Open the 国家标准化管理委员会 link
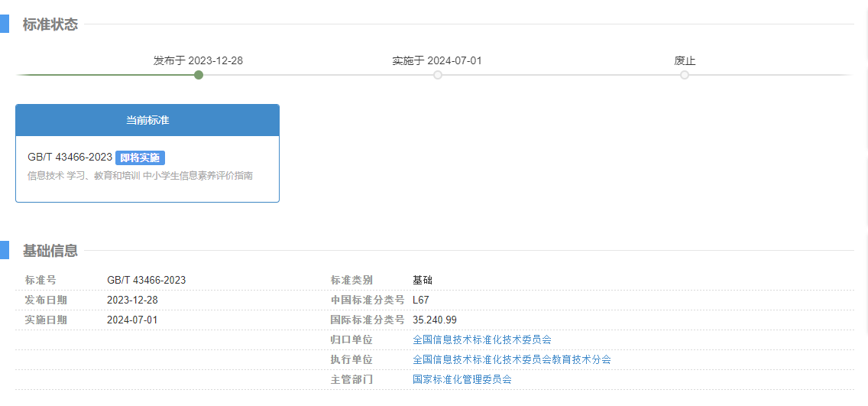This screenshot has height=406, width=868. [462, 379]
